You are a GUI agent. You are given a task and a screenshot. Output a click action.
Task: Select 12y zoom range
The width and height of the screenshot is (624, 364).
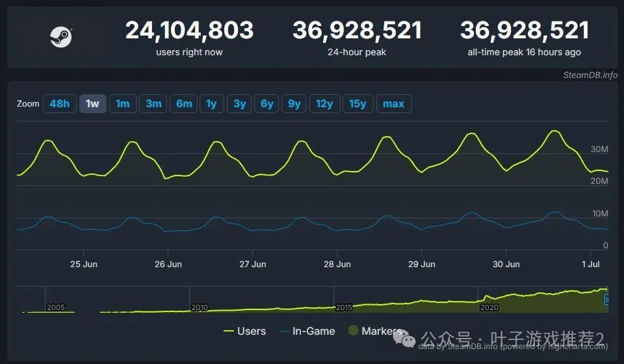pyautogui.click(x=325, y=104)
